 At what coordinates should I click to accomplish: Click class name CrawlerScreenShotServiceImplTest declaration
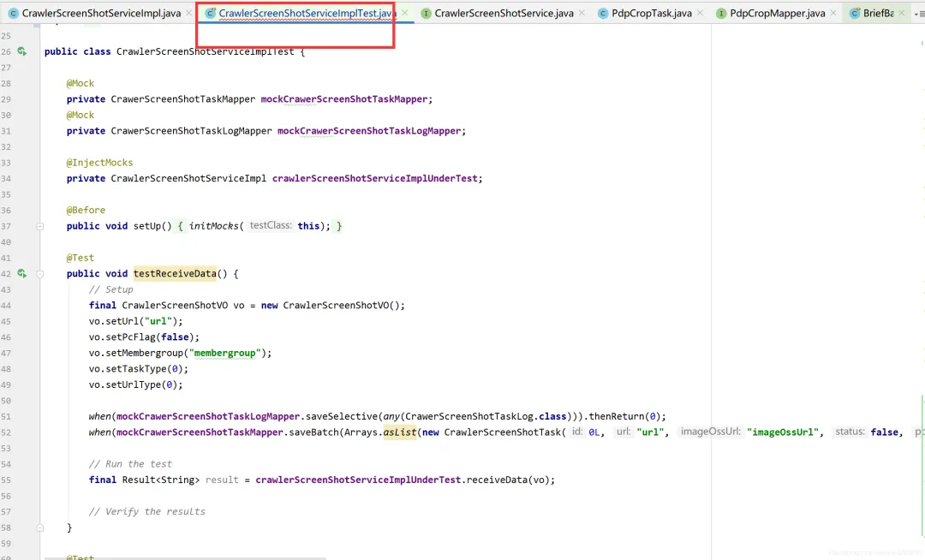(x=205, y=51)
